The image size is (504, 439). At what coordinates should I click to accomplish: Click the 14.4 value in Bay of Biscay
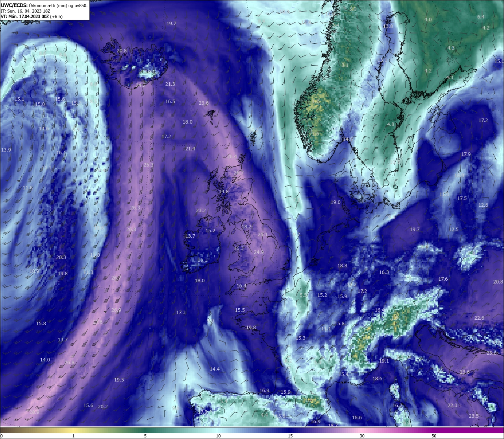(x=215, y=369)
